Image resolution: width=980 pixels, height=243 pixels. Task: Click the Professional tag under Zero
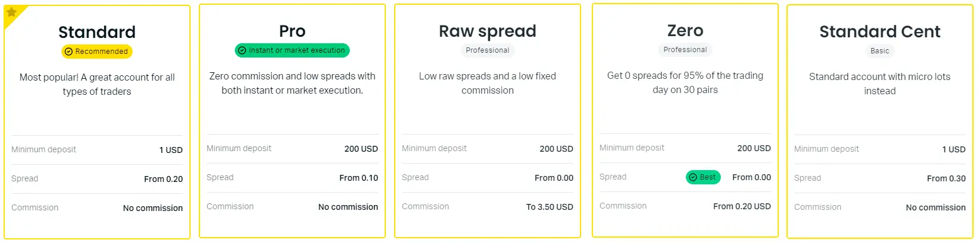[x=685, y=50]
